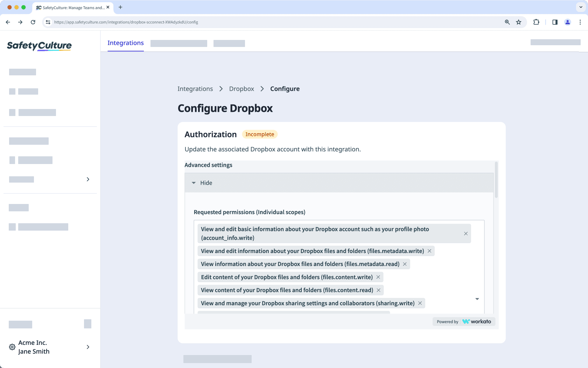Open the browser extensions puzzle icon
The height and width of the screenshot is (368, 588).
point(536,22)
